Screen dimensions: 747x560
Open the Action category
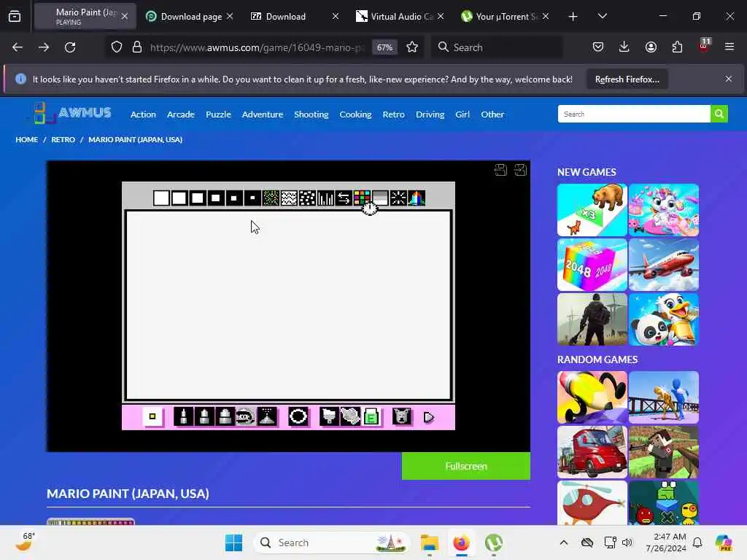(143, 114)
